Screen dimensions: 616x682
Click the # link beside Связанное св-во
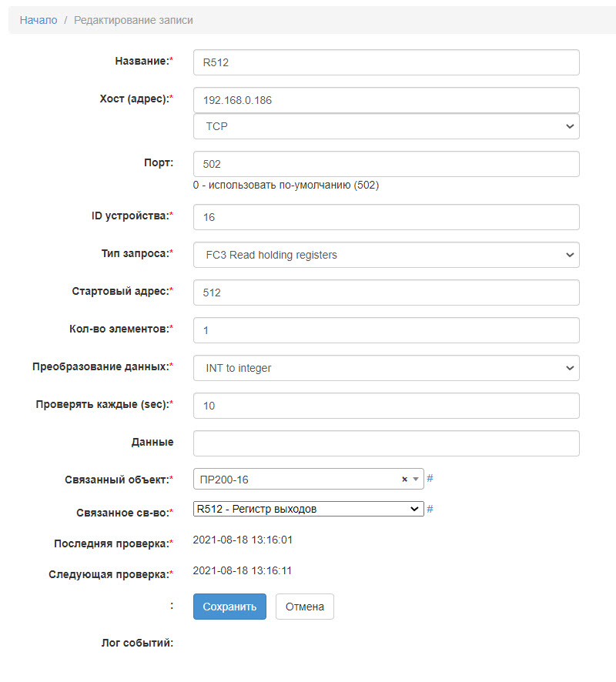[430, 509]
